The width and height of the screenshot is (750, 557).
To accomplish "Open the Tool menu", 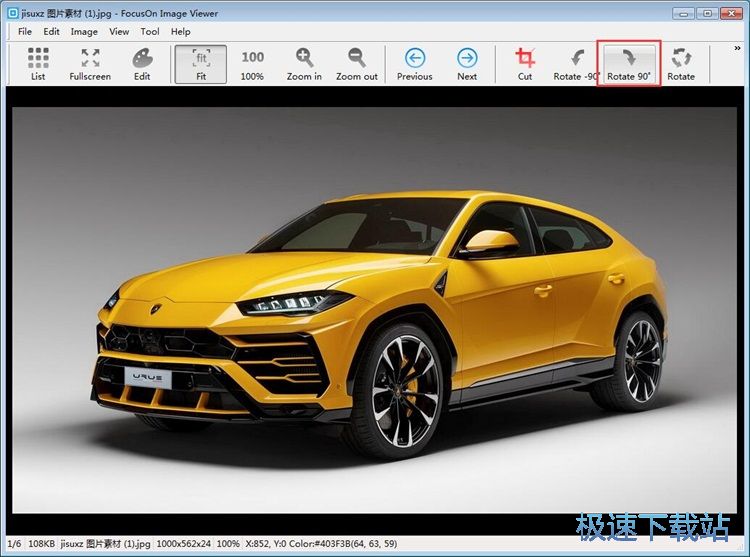I will (x=150, y=32).
